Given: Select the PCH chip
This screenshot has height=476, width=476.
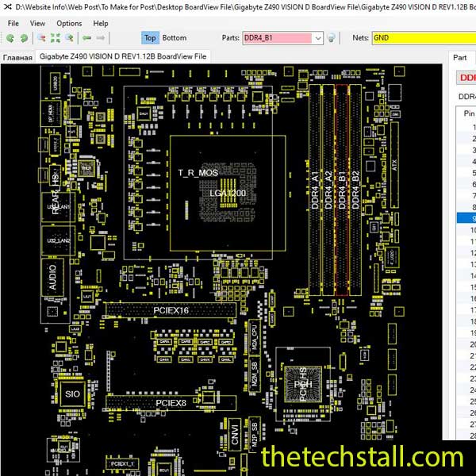Looking at the screenshot, I should tap(303, 384).
